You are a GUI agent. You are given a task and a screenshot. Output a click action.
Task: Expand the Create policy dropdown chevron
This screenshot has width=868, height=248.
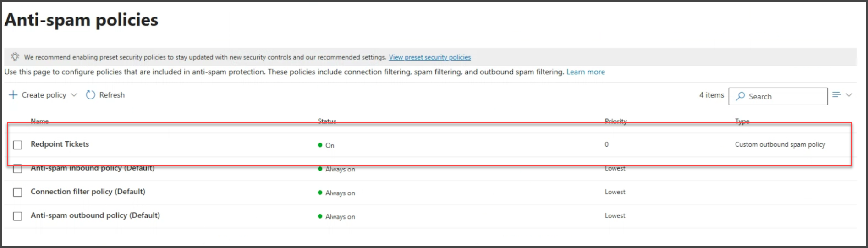tap(74, 95)
